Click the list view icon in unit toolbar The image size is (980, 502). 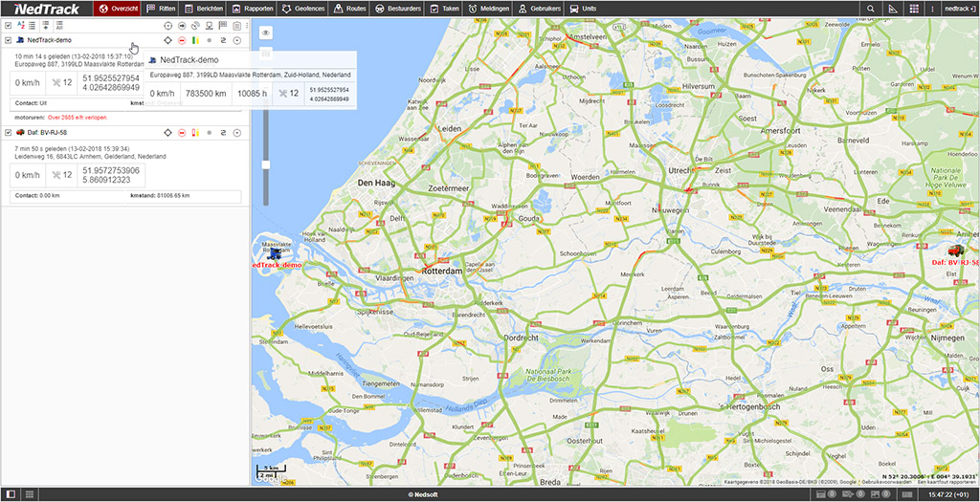[x=32, y=26]
